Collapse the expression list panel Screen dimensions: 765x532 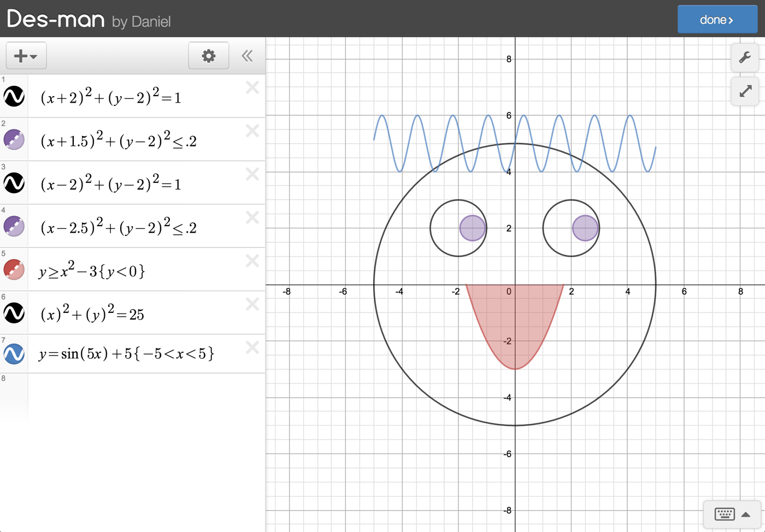(x=247, y=56)
